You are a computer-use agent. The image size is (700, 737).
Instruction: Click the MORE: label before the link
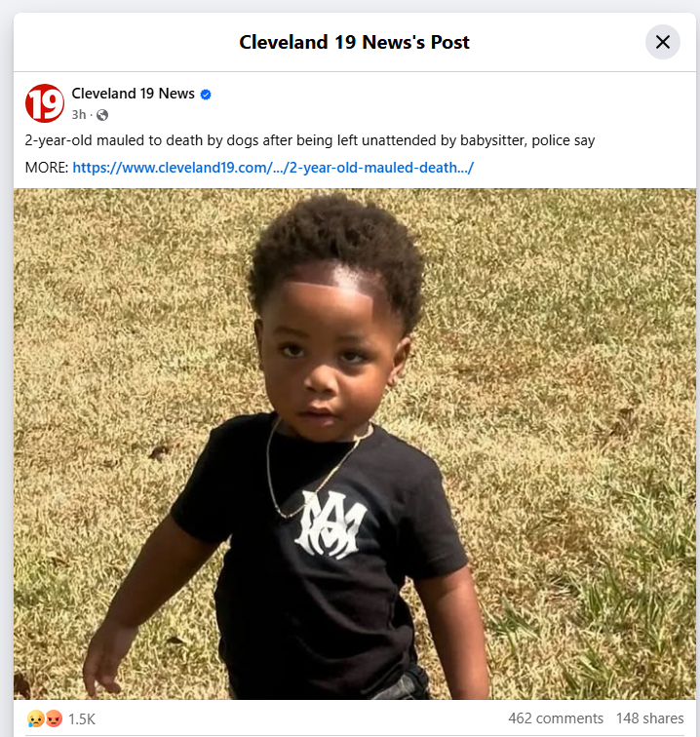coord(47,168)
